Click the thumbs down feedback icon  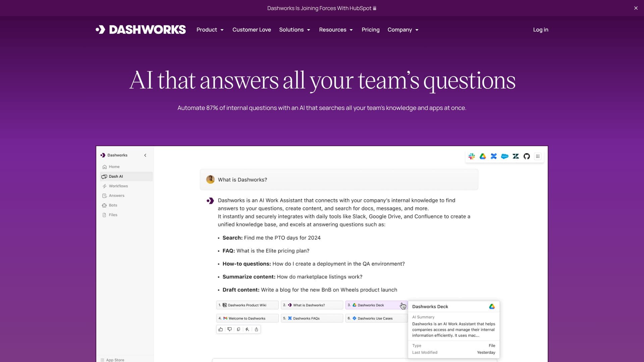point(229,329)
